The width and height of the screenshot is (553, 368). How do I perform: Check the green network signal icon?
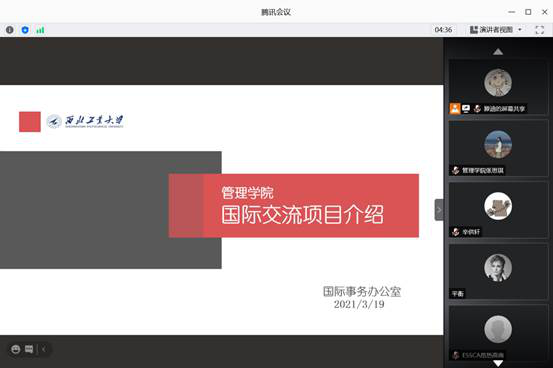click(x=40, y=30)
